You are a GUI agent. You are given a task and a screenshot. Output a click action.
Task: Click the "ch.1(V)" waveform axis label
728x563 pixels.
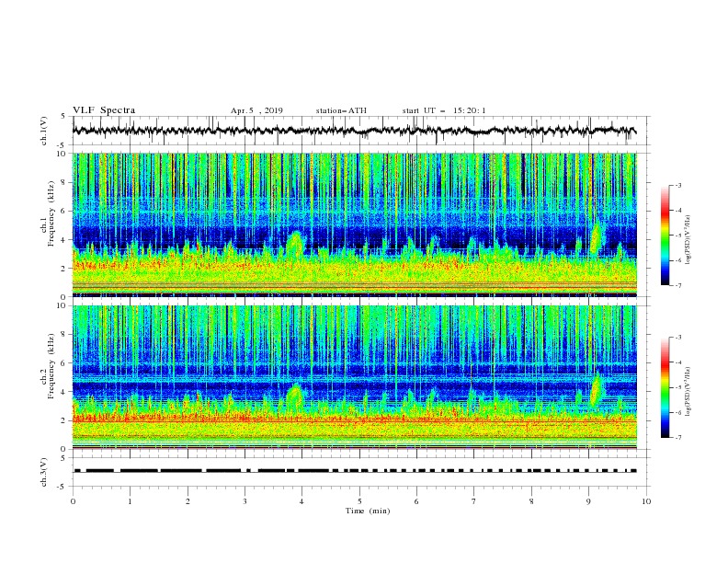tap(44, 131)
